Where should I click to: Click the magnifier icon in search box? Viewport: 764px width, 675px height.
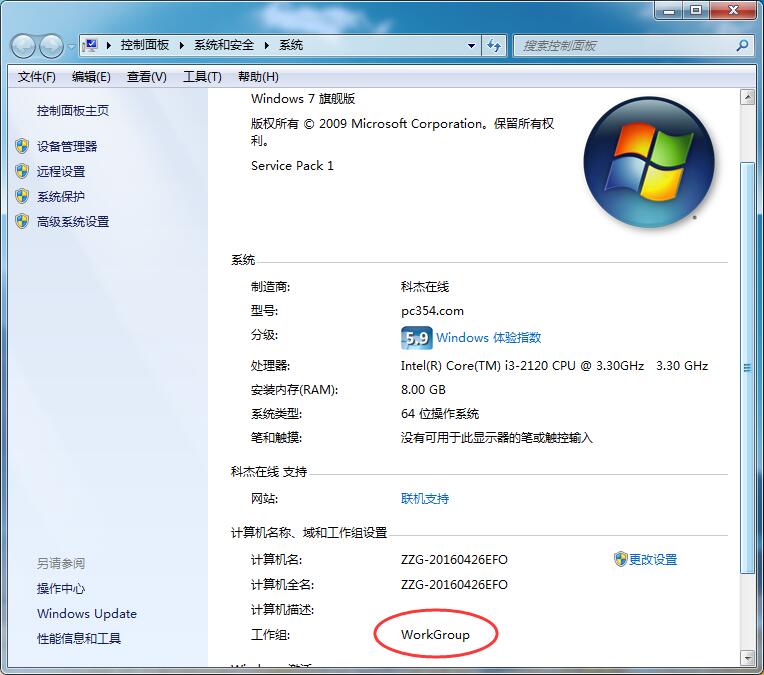pos(742,46)
